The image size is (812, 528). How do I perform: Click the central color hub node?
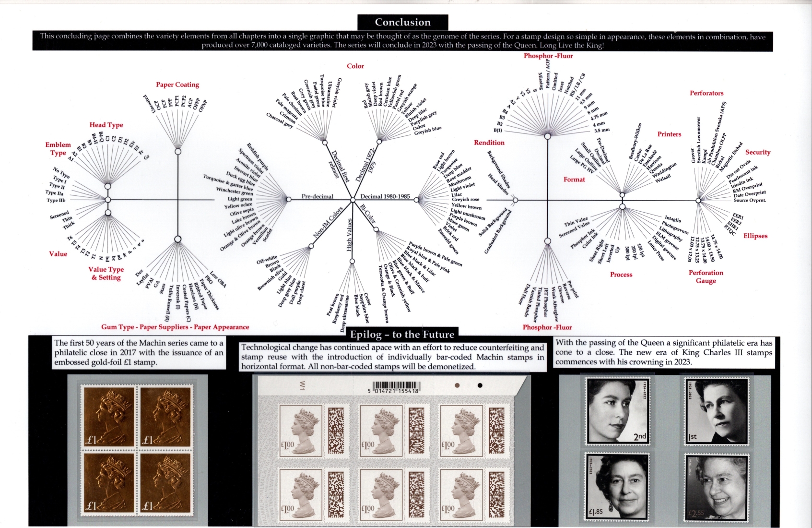(x=353, y=199)
